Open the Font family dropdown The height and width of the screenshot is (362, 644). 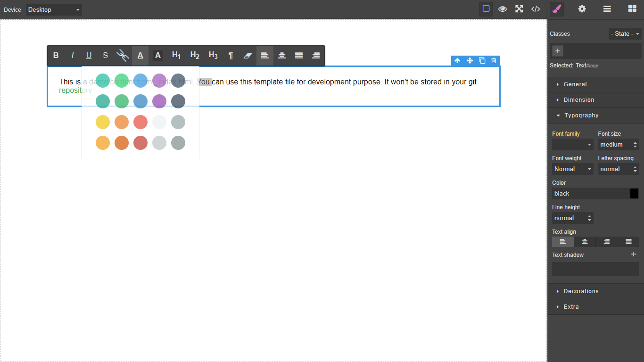[572, 144]
